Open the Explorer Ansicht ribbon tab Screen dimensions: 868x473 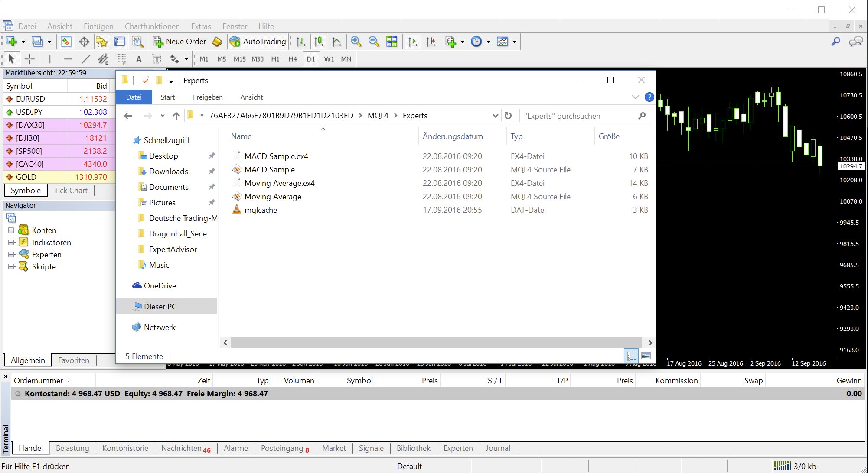tap(251, 97)
